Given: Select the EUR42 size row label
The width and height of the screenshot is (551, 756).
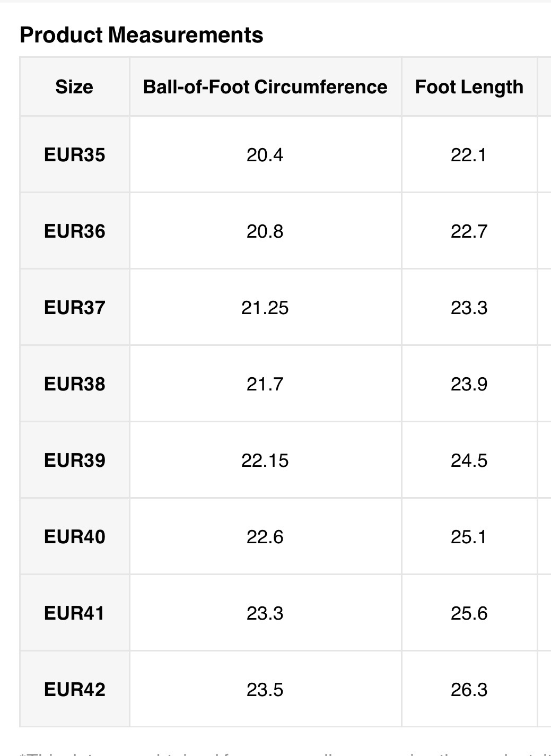Looking at the screenshot, I should tap(75, 690).
